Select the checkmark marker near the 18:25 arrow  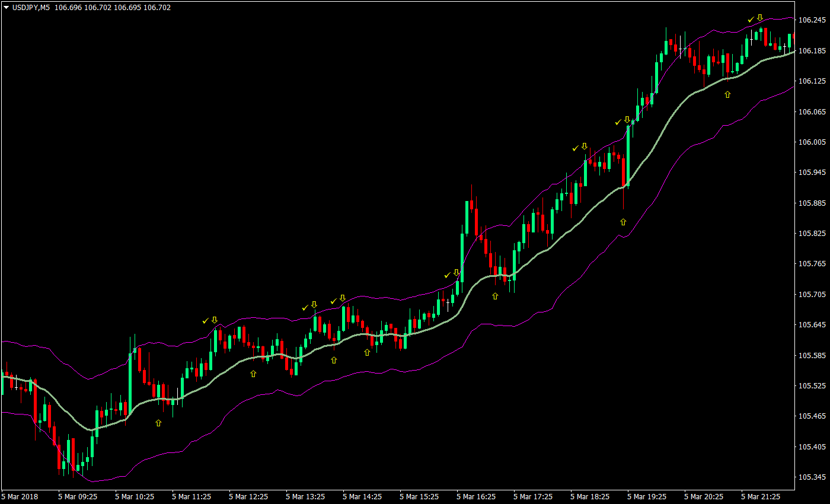point(574,148)
